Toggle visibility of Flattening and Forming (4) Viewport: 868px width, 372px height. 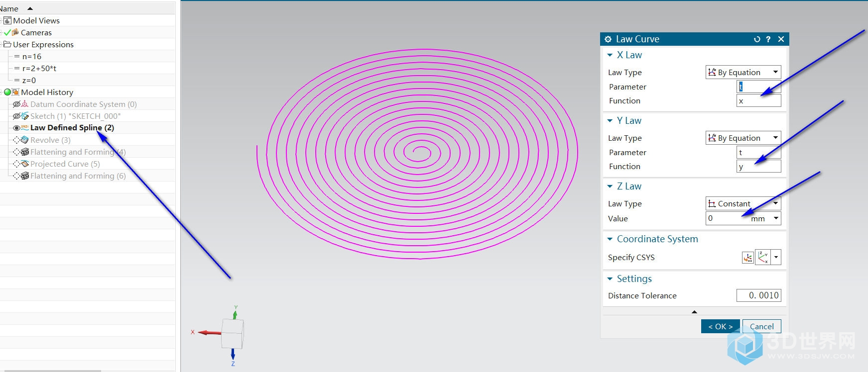(16, 152)
